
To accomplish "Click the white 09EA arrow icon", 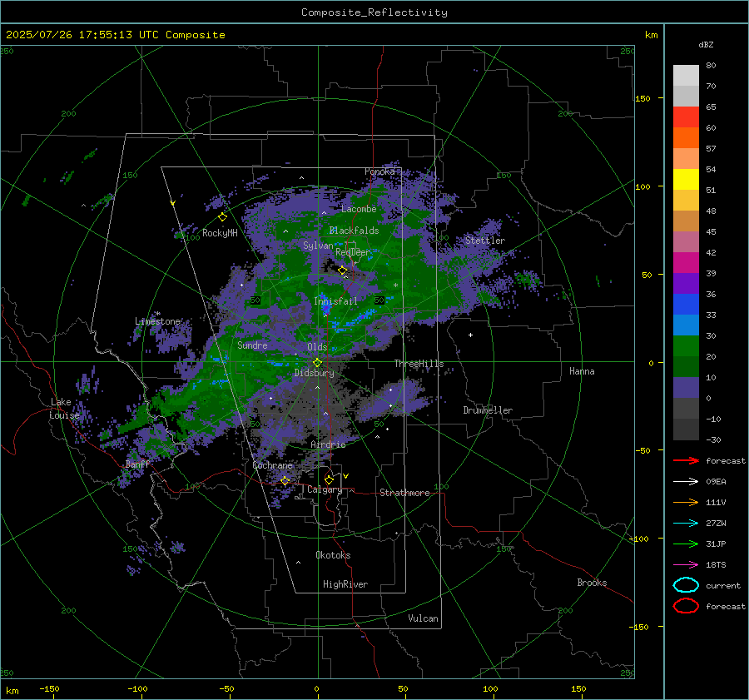I will 686,482.
